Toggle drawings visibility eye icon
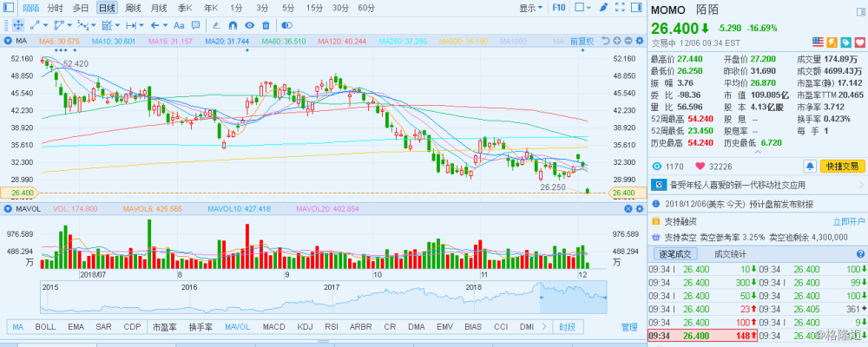The image size is (868, 347). pyautogui.click(x=249, y=25)
